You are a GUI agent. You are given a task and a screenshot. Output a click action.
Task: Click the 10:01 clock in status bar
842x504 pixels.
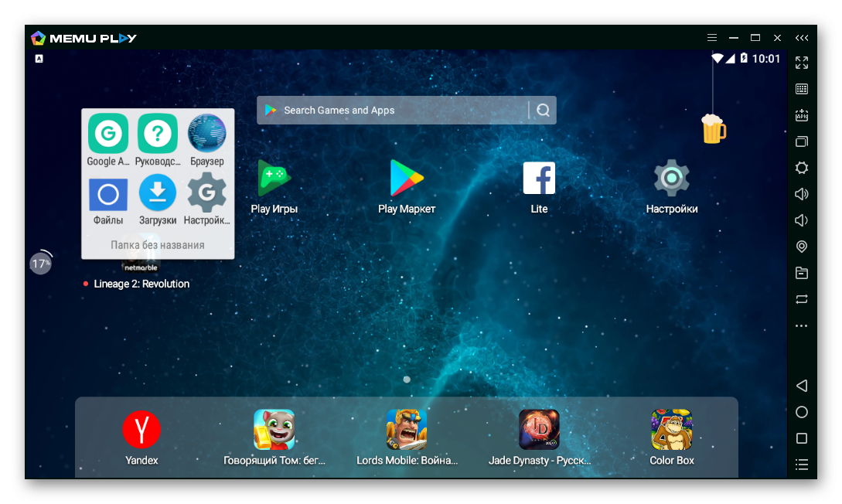[765, 59]
